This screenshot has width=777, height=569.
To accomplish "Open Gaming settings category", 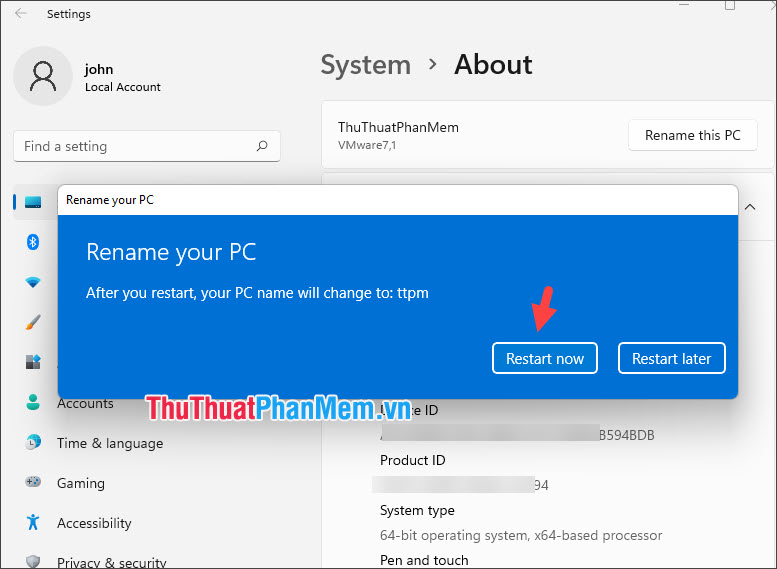I will point(81,483).
